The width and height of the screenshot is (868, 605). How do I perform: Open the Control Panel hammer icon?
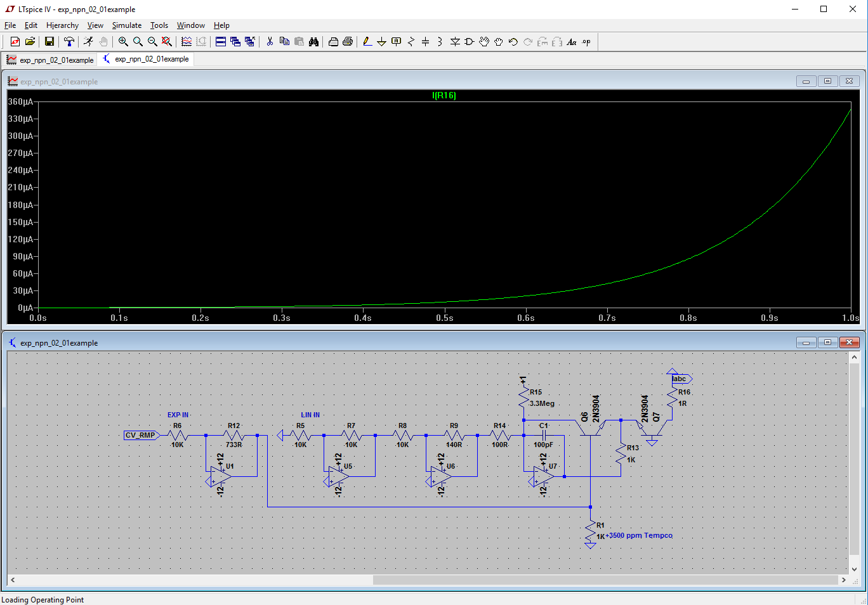69,42
